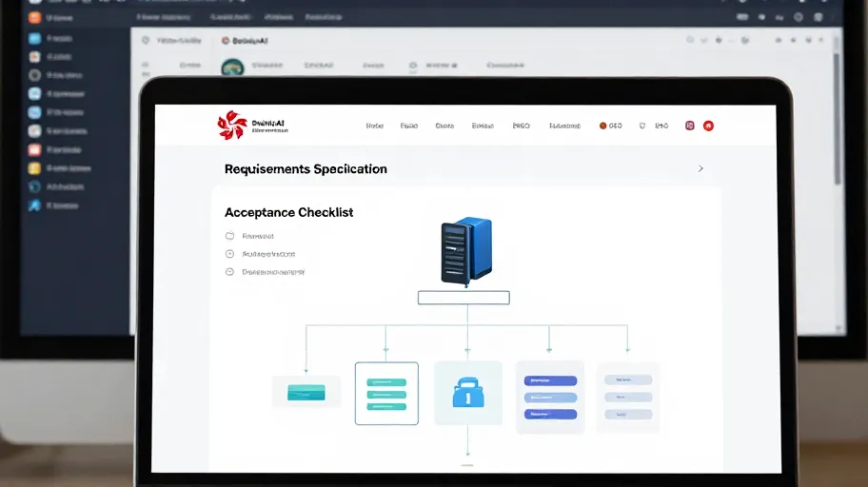Click the light blue middle bar in the blue-buttons card

click(550, 398)
